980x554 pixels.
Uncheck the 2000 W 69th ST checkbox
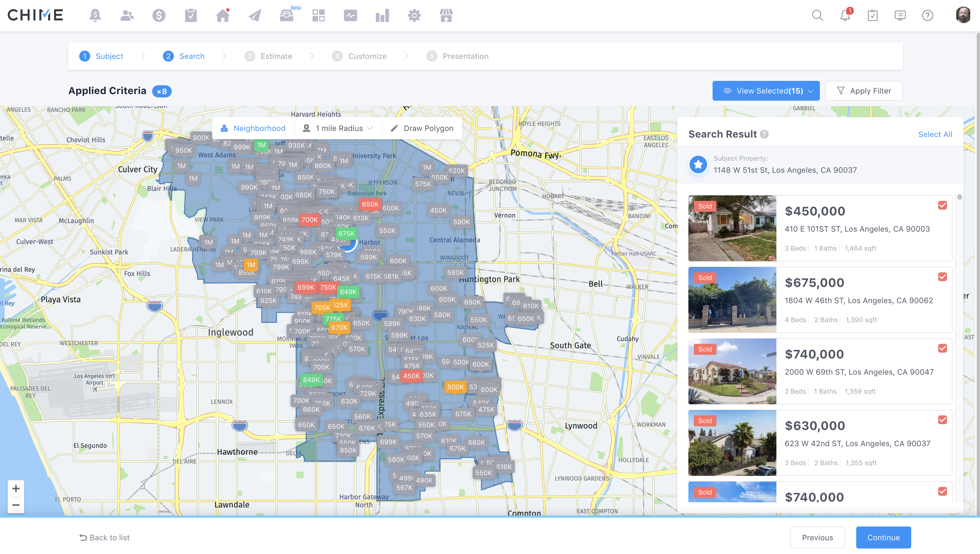click(942, 349)
